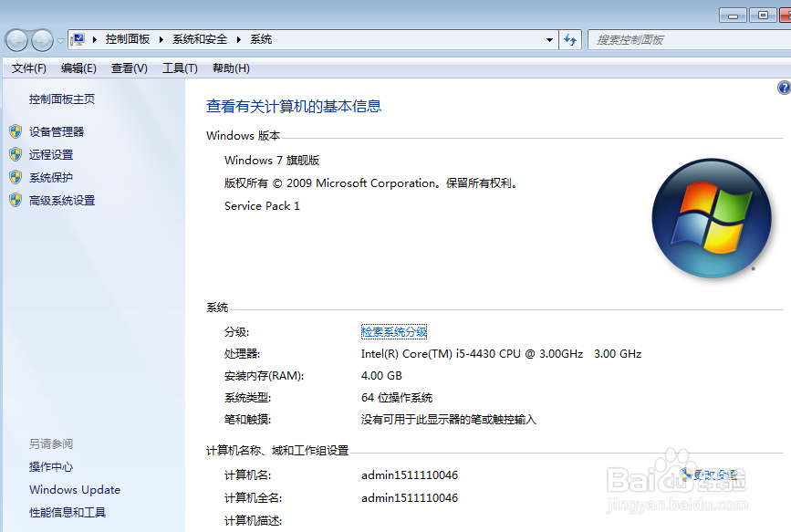Expand the arrow after 系统和安全 breadcrumb

pyautogui.click(x=239, y=39)
